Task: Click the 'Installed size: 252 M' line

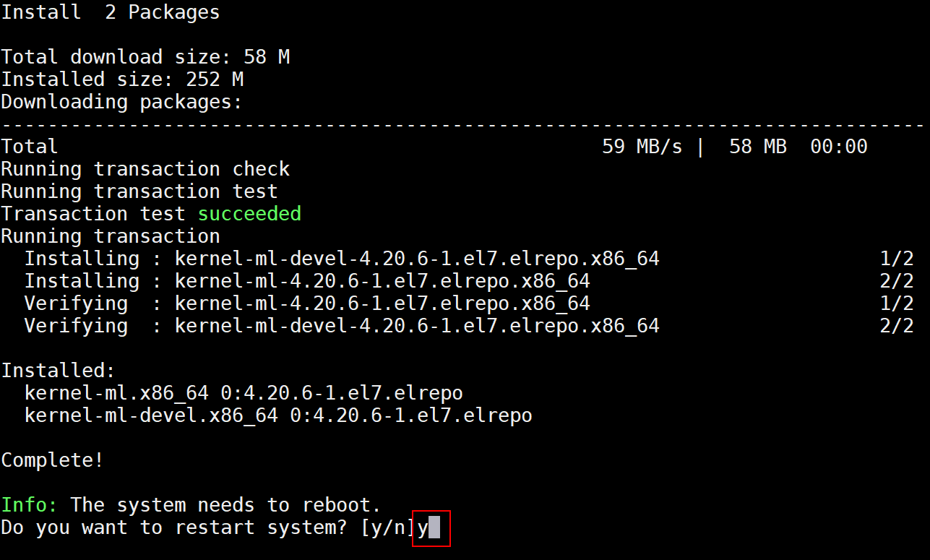Action: [122, 79]
